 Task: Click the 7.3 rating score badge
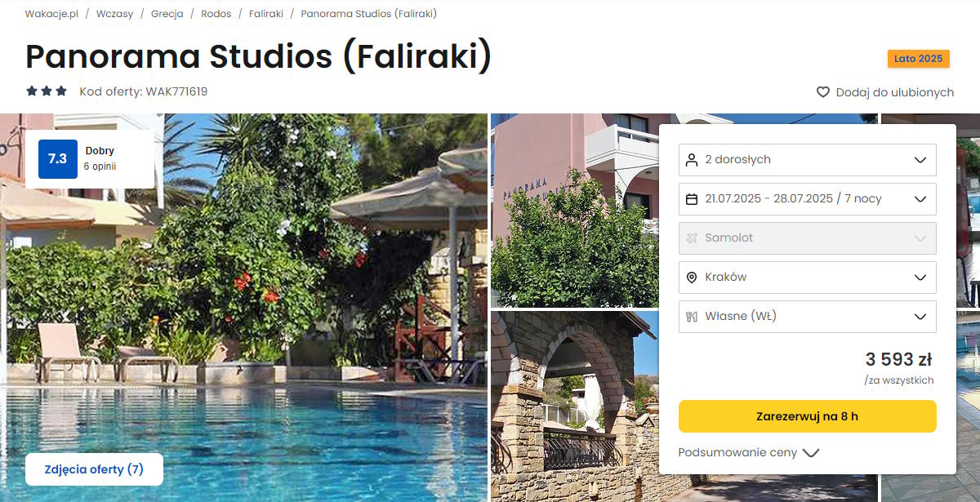[x=58, y=159]
